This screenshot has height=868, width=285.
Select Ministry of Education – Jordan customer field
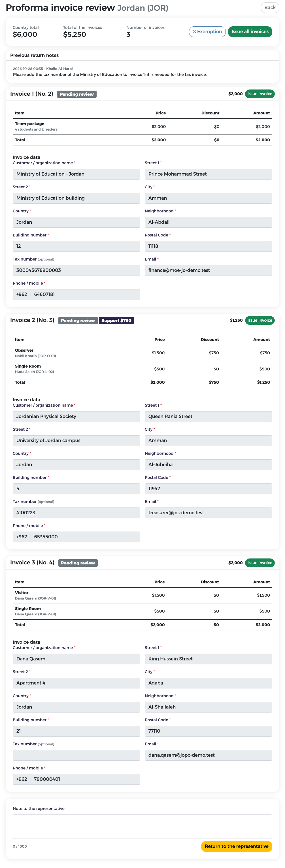point(76,174)
